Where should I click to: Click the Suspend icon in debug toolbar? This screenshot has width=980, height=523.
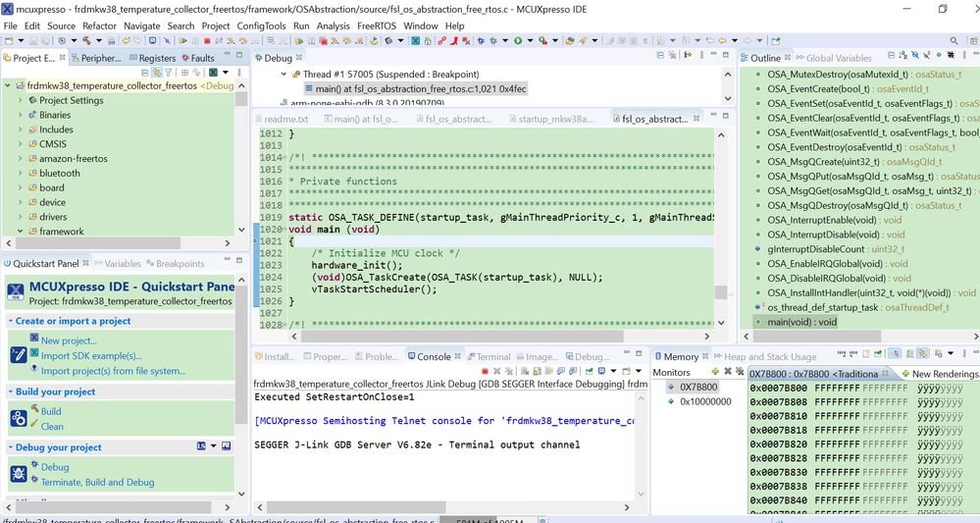195,40
